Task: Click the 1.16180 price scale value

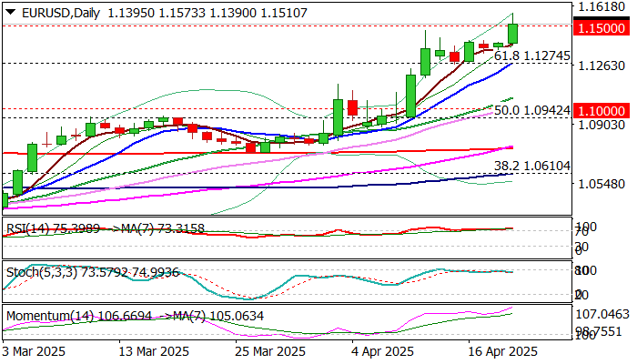Action: pos(602,6)
